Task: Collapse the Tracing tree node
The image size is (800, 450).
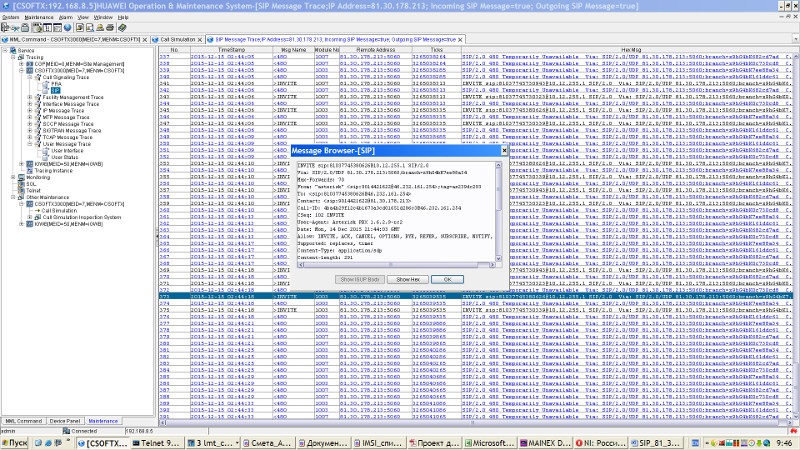Action: pyautogui.click(x=14, y=57)
